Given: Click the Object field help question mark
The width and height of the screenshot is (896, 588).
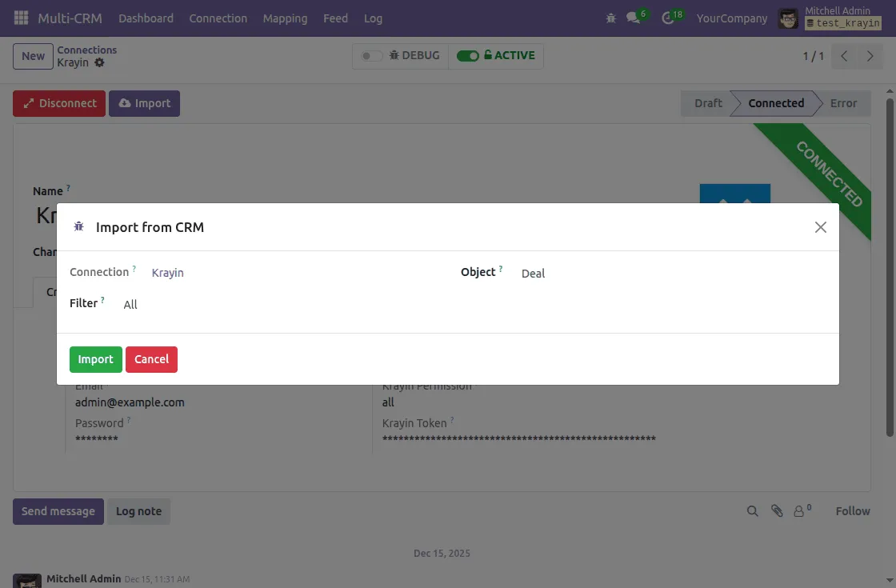Looking at the screenshot, I should (x=501, y=268).
